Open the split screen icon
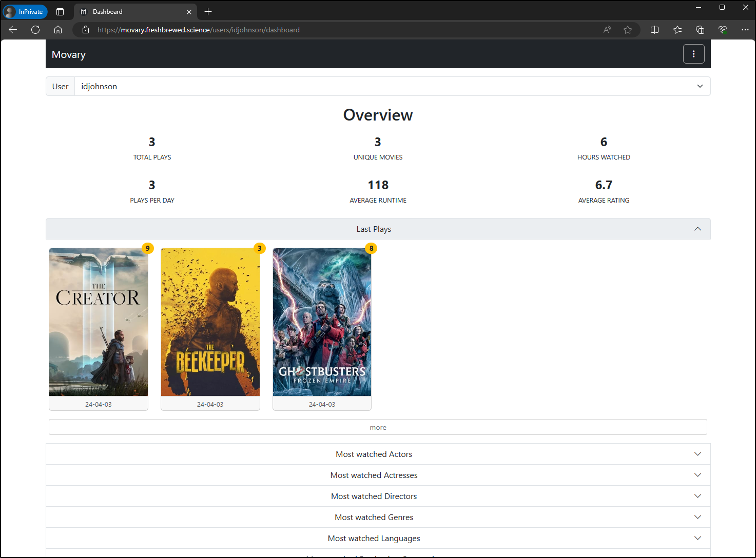756x558 pixels. tap(654, 30)
